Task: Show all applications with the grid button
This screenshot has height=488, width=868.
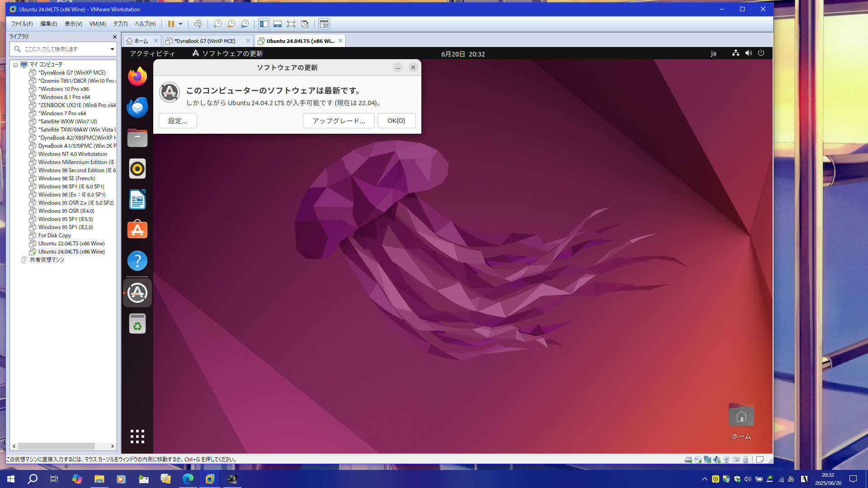Action: tap(137, 436)
